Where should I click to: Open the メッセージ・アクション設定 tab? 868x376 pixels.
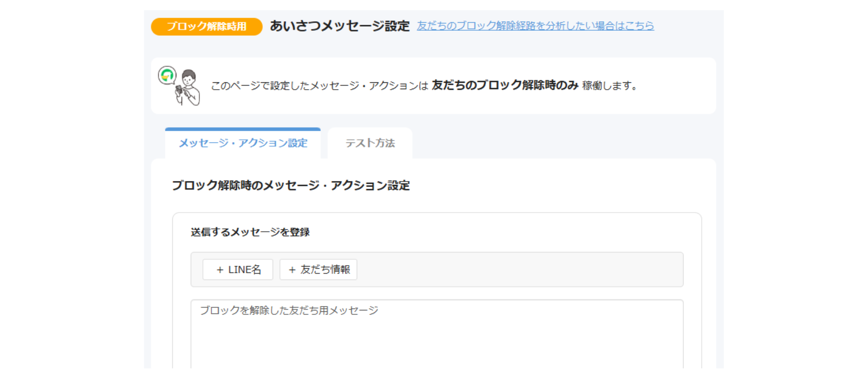point(243,143)
